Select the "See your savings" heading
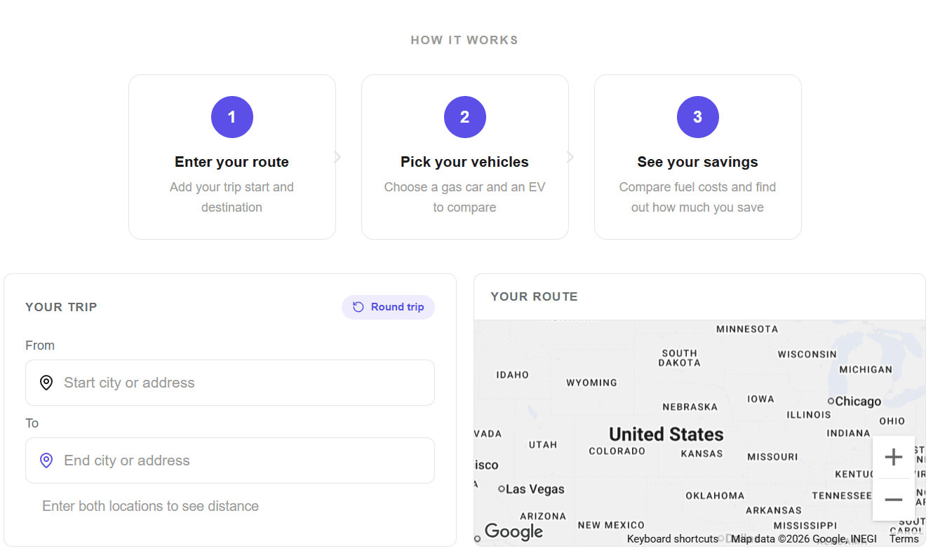Screen dimensions: 947x560 (x=698, y=162)
